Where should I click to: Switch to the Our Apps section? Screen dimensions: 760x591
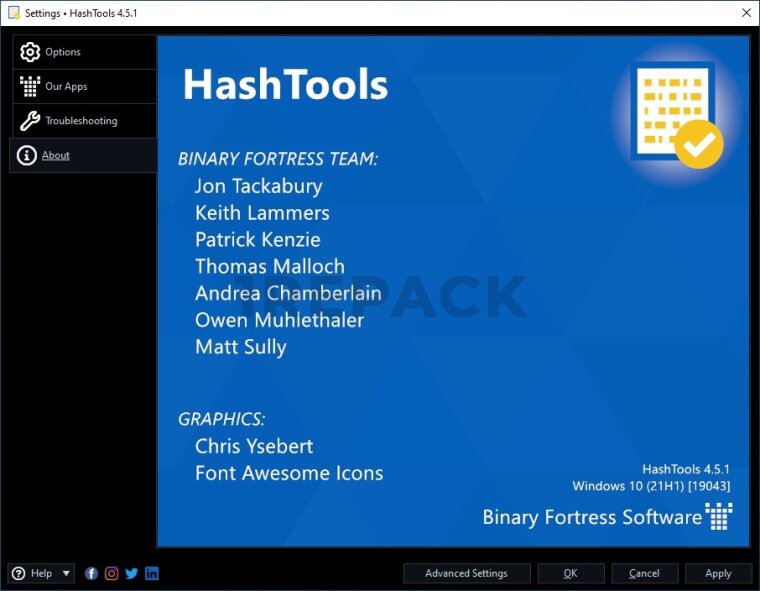click(83, 87)
